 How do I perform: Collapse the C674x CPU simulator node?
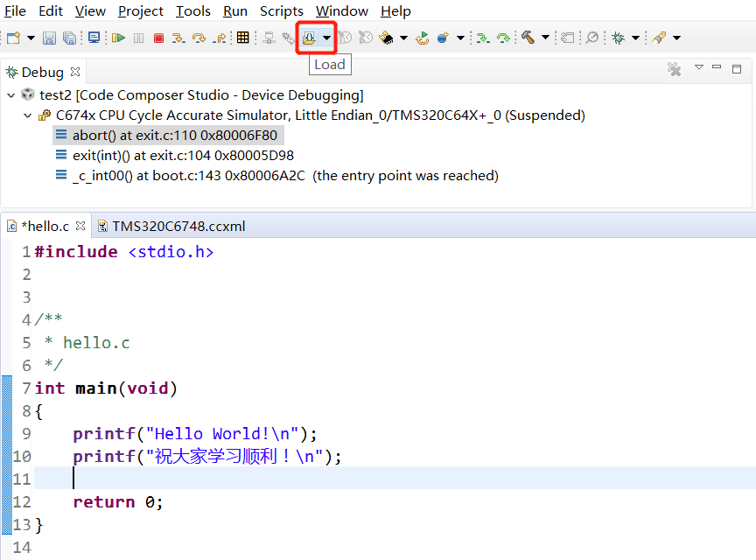pos(27,115)
